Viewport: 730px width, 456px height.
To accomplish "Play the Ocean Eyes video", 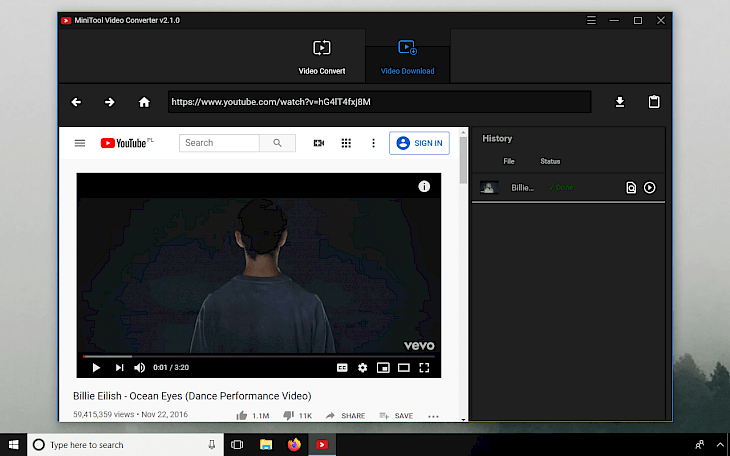I will point(96,368).
